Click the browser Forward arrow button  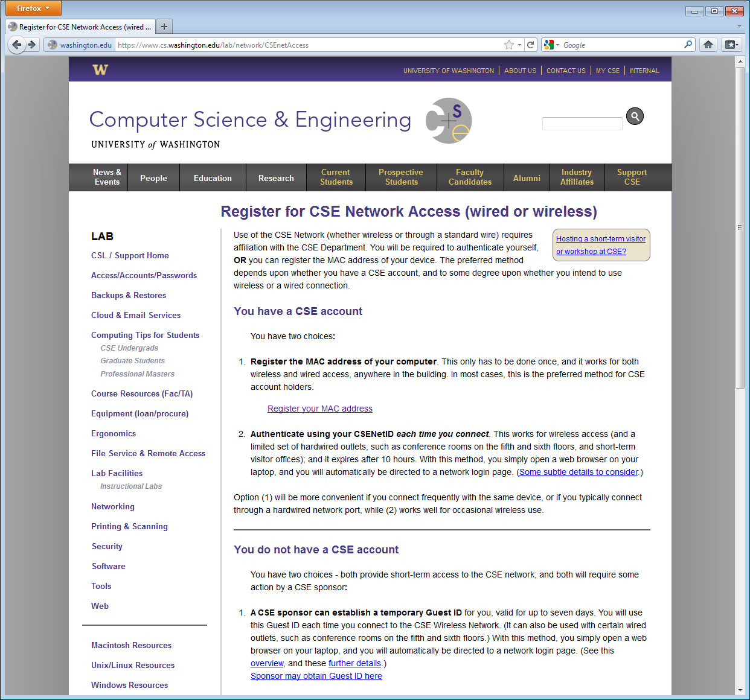tap(33, 45)
